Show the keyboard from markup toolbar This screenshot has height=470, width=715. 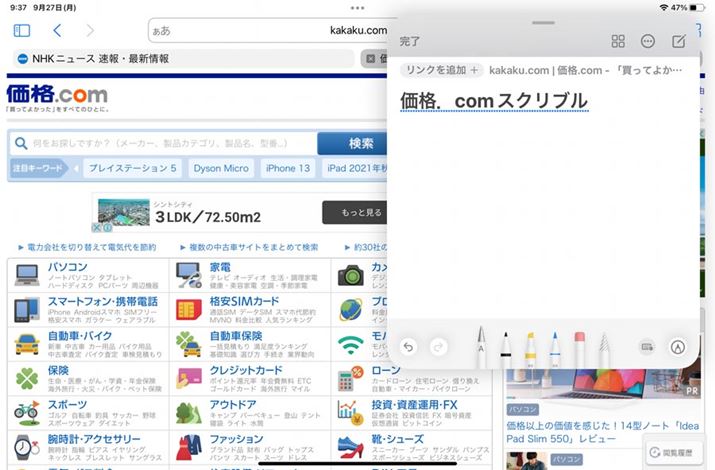pyautogui.click(x=647, y=347)
